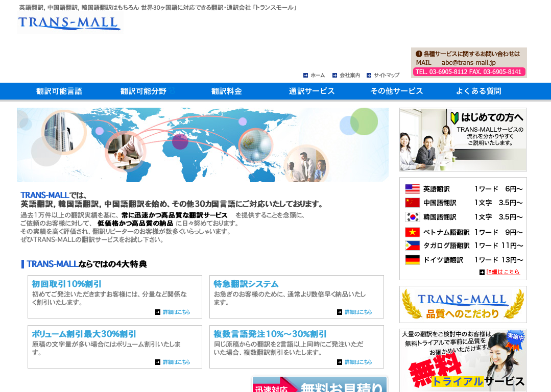Screen dimensions: 551x392
Task: Click the pink TEL/FAX number bar
Action: (x=469, y=72)
